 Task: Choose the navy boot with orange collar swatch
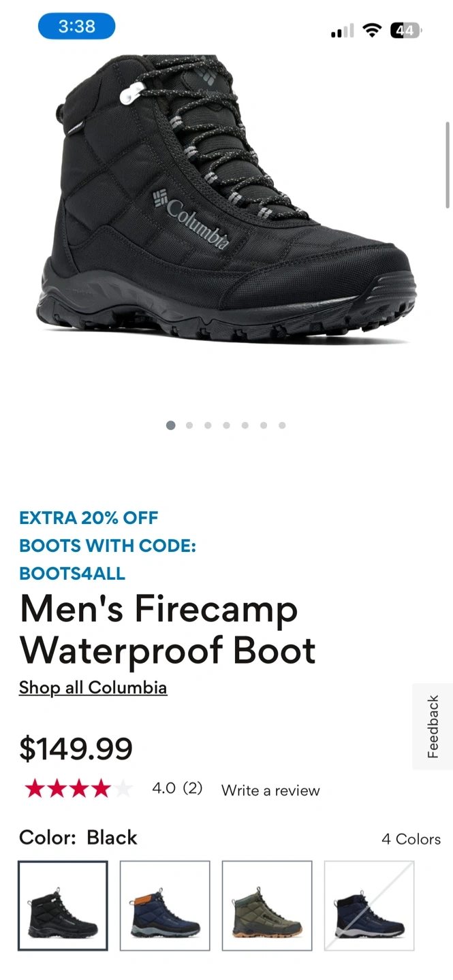coord(165,906)
